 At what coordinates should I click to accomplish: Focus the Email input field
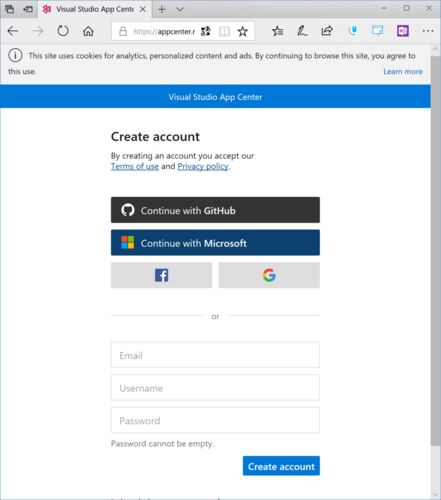click(215, 355)
